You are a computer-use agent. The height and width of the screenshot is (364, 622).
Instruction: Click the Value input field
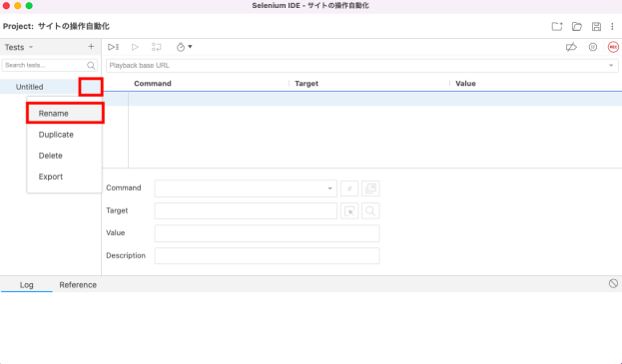click(x=267, y=233)
